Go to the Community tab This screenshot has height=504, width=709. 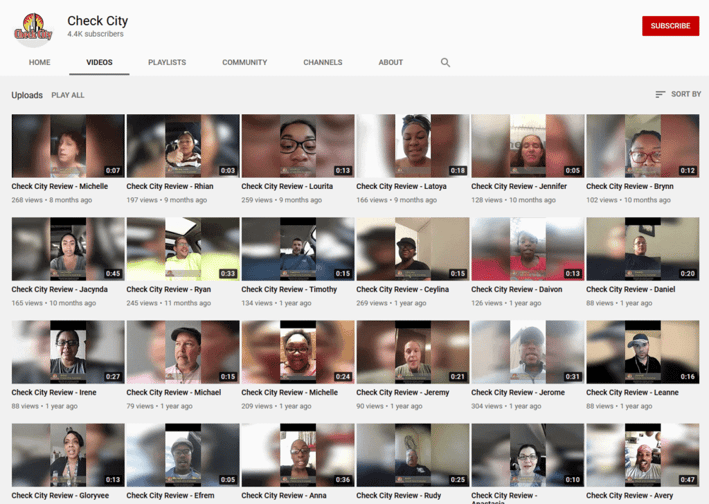coord(245,62)
